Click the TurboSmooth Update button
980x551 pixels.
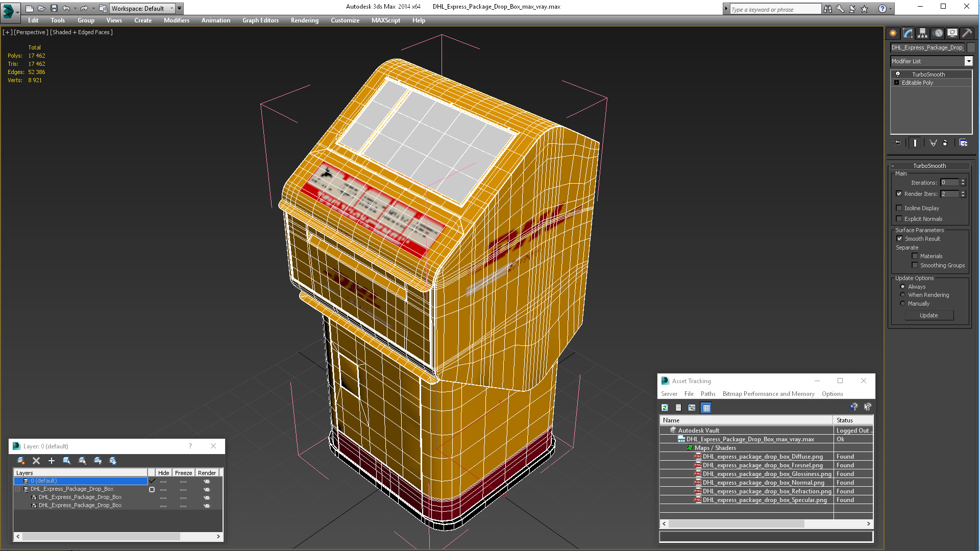[928, 315]
